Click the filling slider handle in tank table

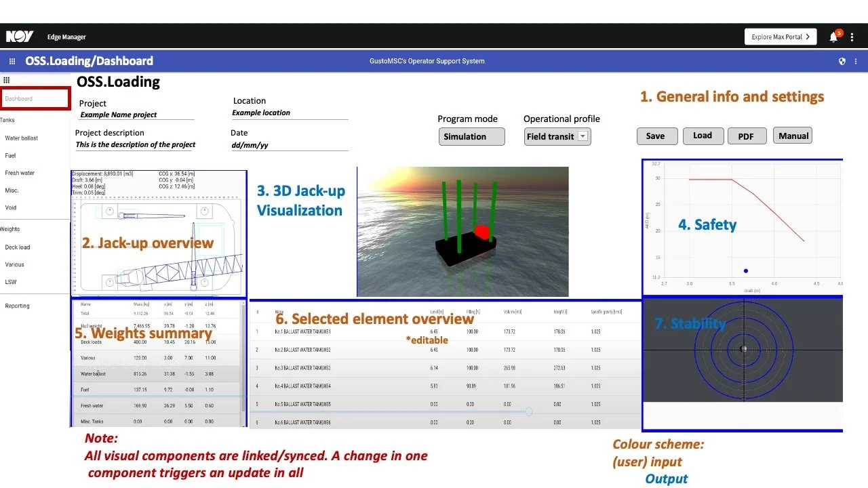529,411
